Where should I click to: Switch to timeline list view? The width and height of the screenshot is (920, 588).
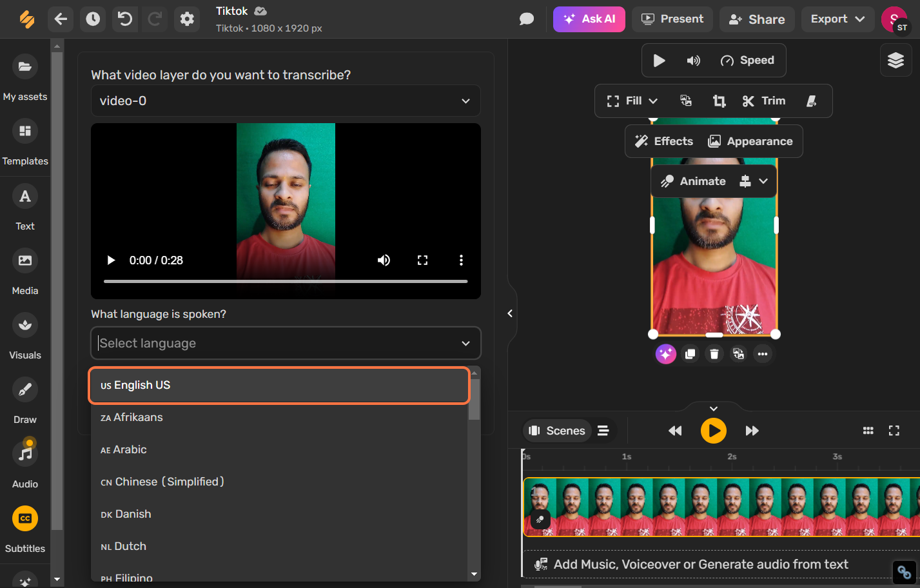click(x=603, y=431)
